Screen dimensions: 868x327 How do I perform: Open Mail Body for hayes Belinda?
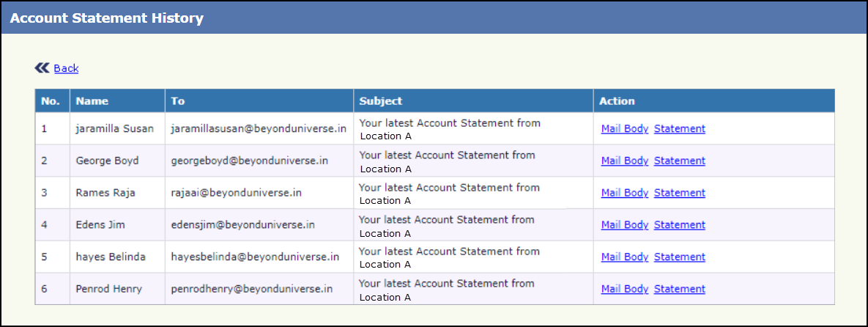coord(624,257)
